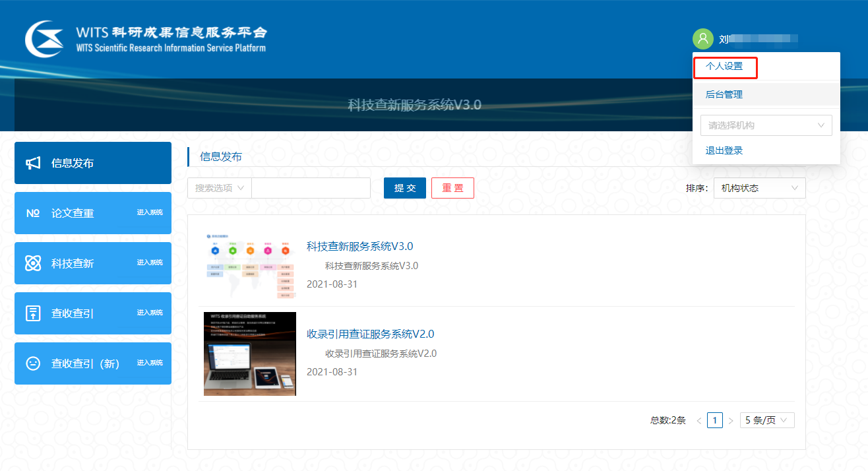Open the 请选择机构 dropdown
Screen dimensions: 868x471
click(x=766, y=125)
